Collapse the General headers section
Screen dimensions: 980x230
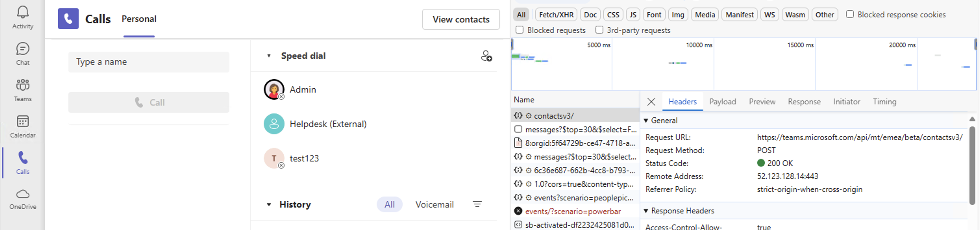646,120
